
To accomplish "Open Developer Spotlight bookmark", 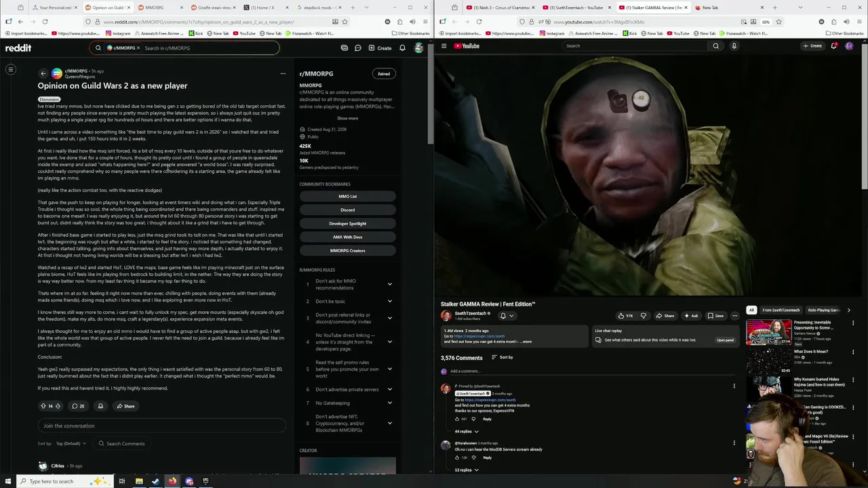I will 347,224.
